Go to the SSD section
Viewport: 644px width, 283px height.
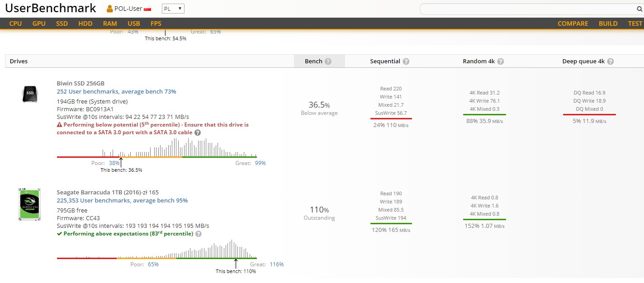[x=62, y=24]
